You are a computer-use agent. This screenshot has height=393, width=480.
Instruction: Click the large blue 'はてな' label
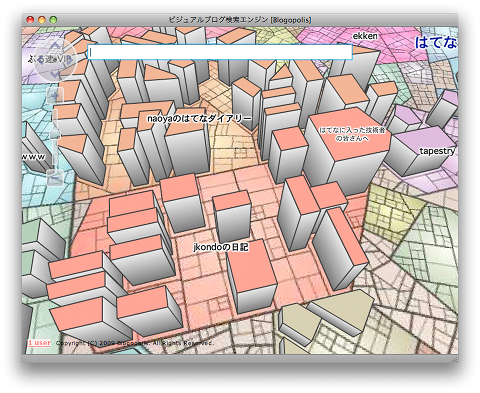click(x=436, y=43)
